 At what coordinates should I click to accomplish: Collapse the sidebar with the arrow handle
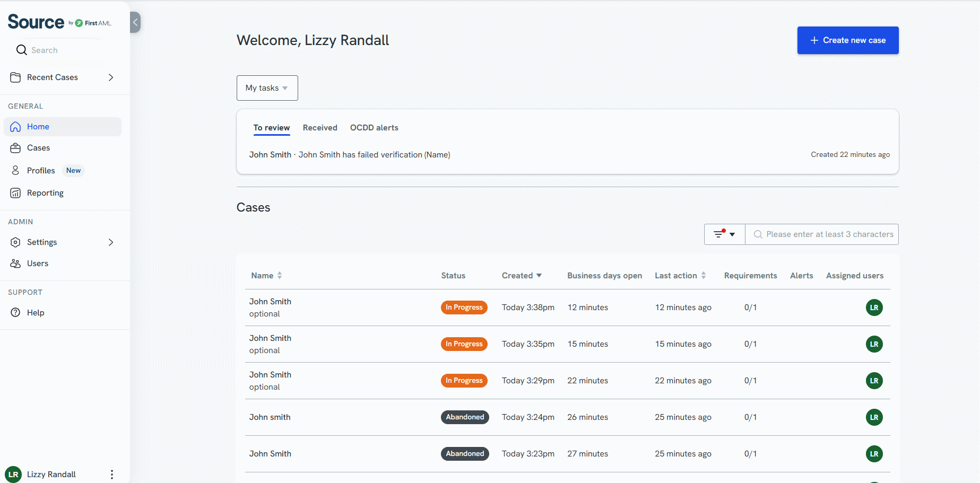(135, 22)
